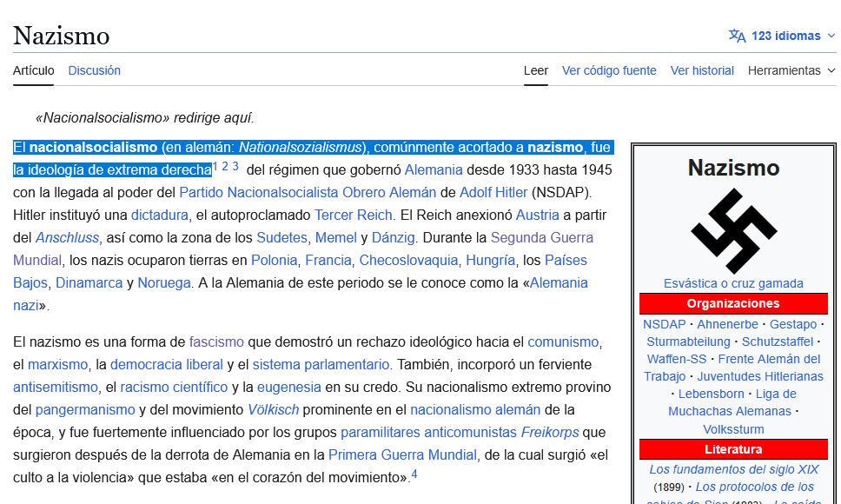Open the Tercer Reich link
The width and height of the screenshot is (841, 504).
point(354,215)
